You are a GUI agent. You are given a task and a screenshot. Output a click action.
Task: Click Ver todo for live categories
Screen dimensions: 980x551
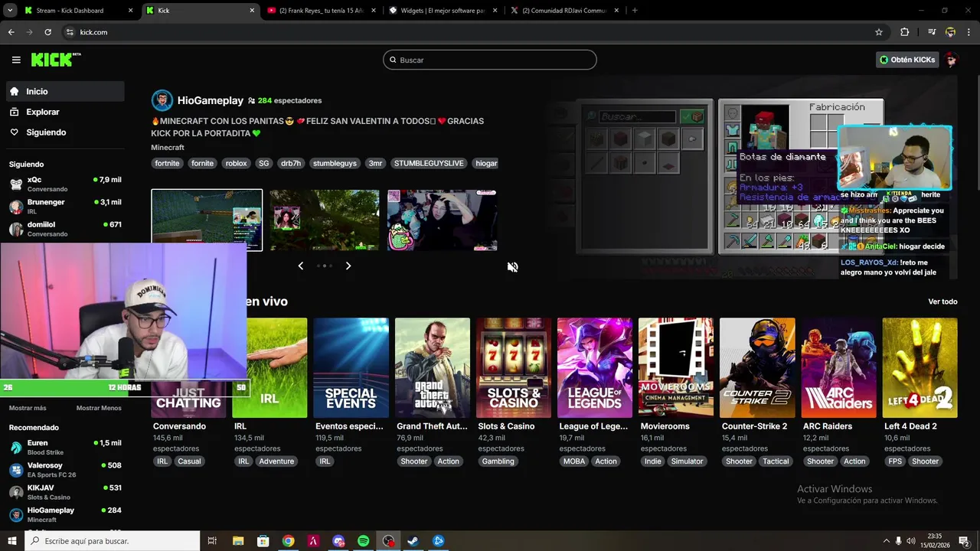[x=942, y=302]
